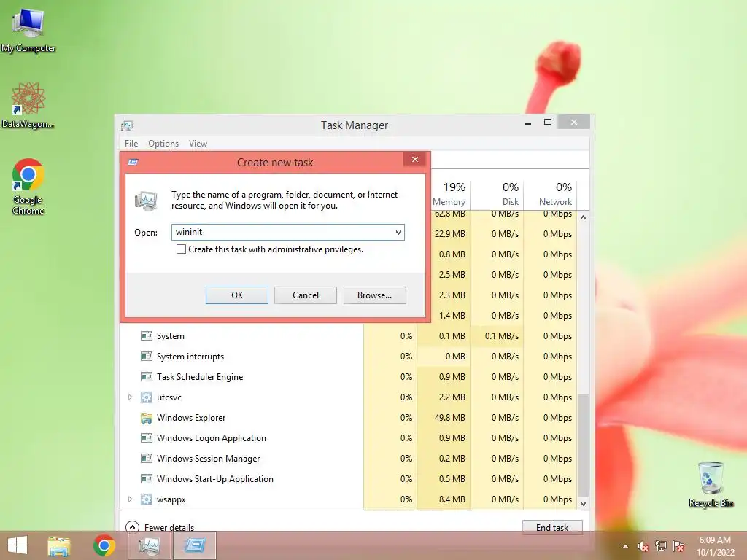The width and height of the screenshot is (747, 560).
Task: Select the System interrupts row
Action: 348,356
